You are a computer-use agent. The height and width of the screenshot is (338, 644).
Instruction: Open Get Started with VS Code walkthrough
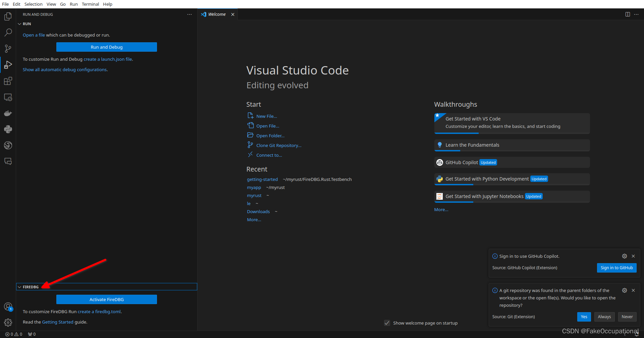512,123
